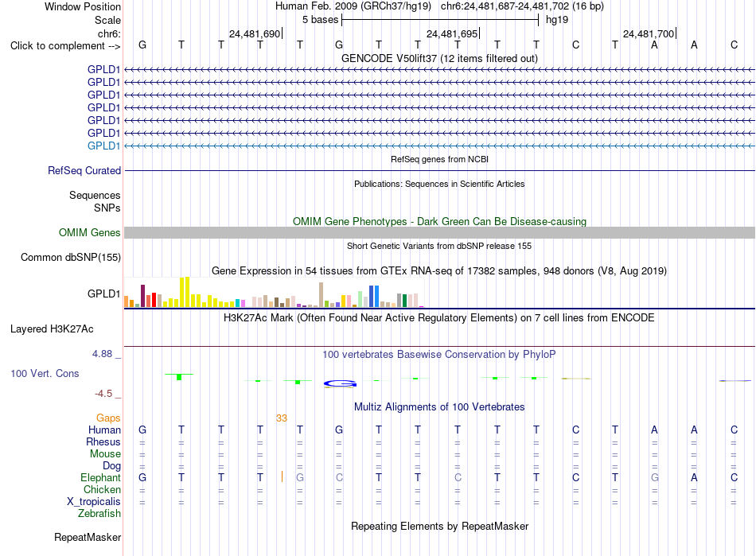Screen dimensions: 756x556
Task: Click the GPLD1 GTEx bar chart
Action: click(x=274, y=293)
